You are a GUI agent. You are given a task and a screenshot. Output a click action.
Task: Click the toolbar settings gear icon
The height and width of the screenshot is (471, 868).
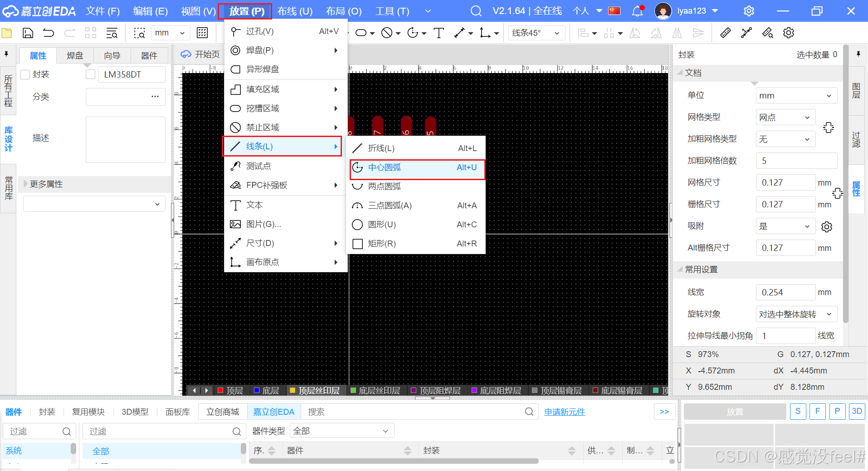pos(789,33)
